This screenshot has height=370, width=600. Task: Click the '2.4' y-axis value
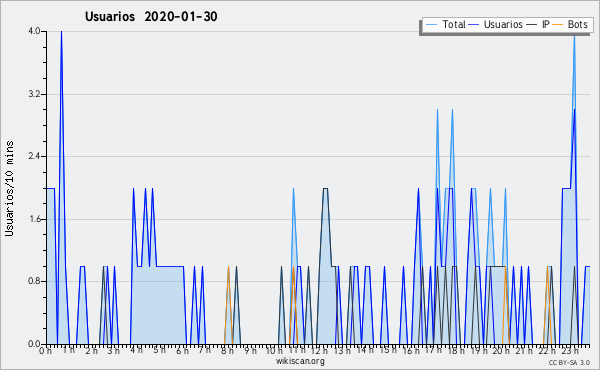click(35, 156)
